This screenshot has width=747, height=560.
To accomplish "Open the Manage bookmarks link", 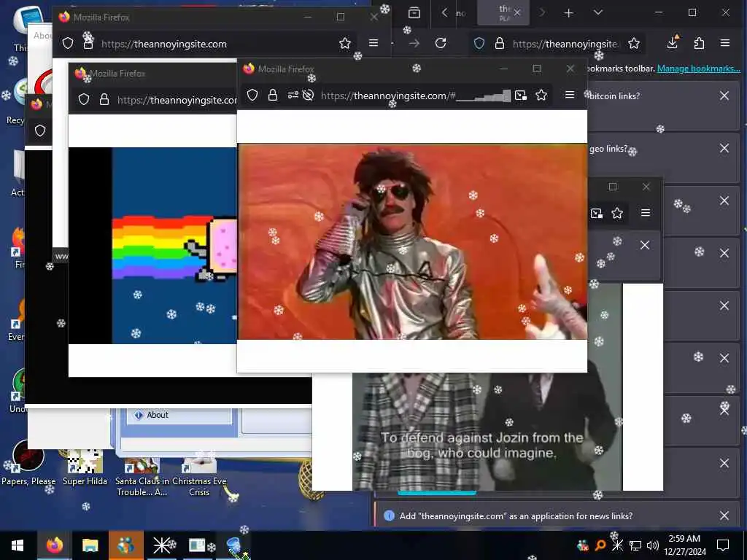I will [x=698, y=69].
